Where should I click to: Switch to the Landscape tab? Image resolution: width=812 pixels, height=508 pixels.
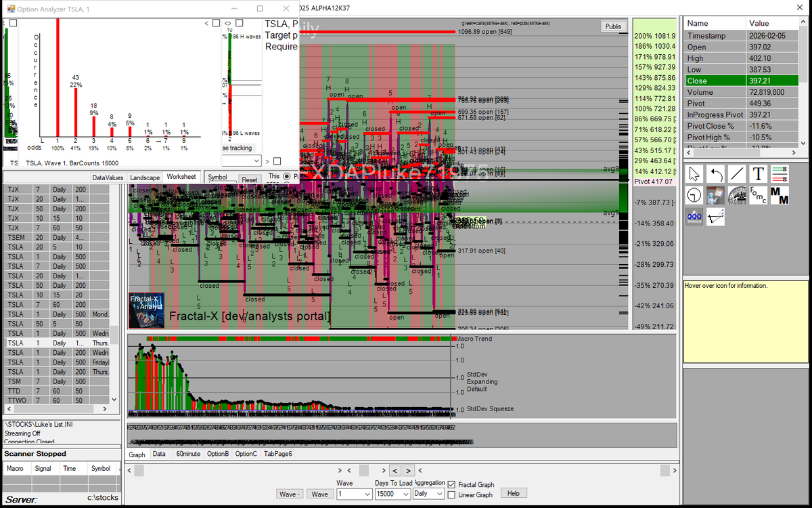coord(145,177)
